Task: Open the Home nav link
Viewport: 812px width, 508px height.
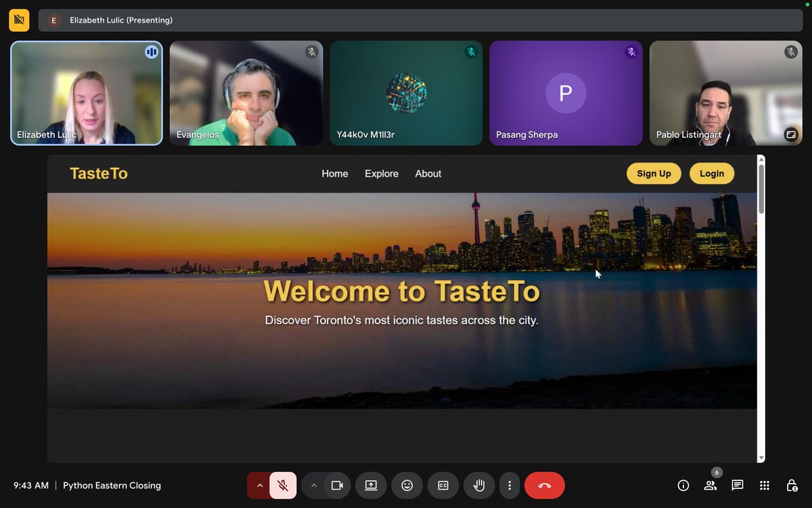Action: pos(335,173)
